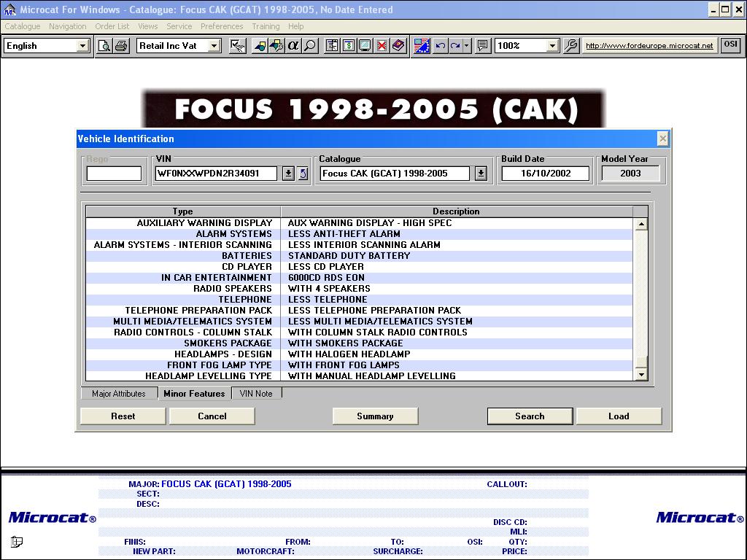747x560 pixels.
Task: Open the Preferences menu
Action: click(x=222, y=26)
